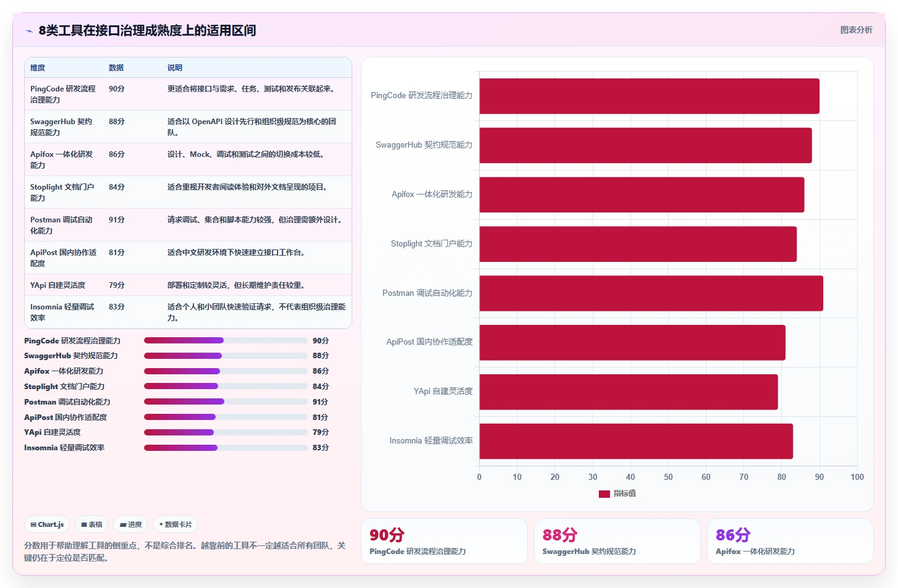Click the 79分 value in the table
The height and width of the screenshot is (588, 898).
click(117, 285)
